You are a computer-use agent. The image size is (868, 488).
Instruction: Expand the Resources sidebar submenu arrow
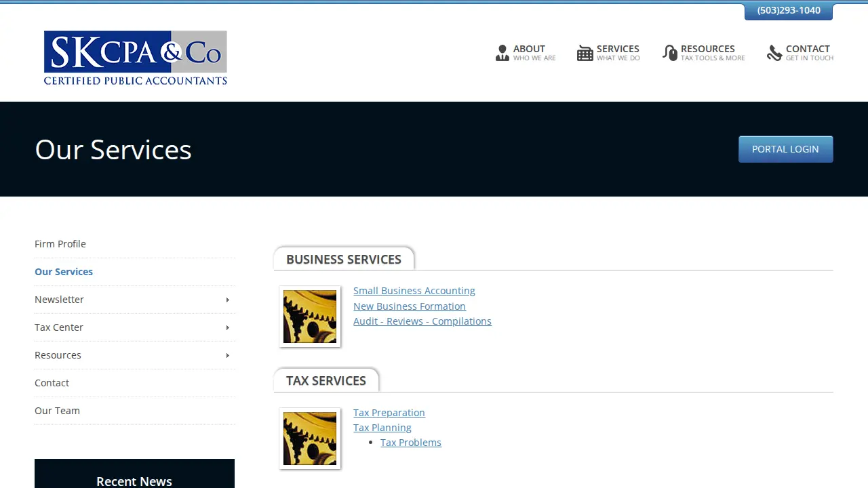coord(228,355)
